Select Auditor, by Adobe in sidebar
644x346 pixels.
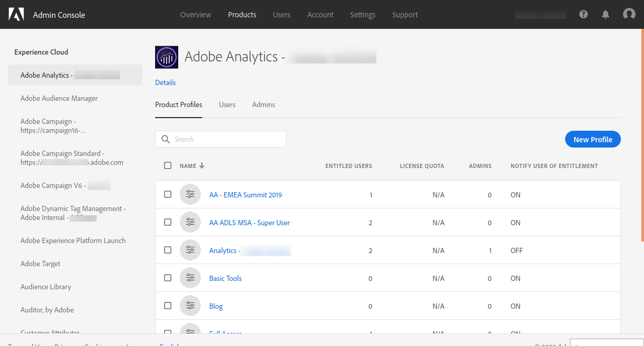tap(47, 310)
